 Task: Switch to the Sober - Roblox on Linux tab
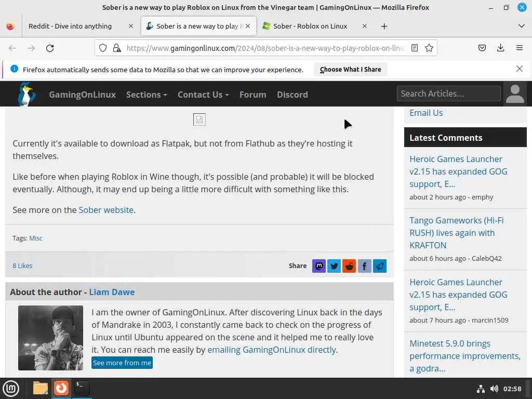click(310, 26)
